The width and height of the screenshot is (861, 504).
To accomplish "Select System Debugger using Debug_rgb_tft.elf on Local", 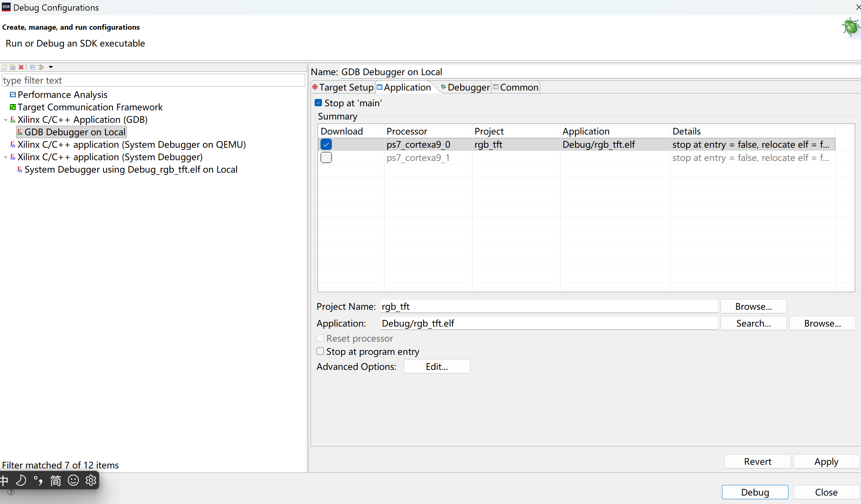I will coord(131,170).
